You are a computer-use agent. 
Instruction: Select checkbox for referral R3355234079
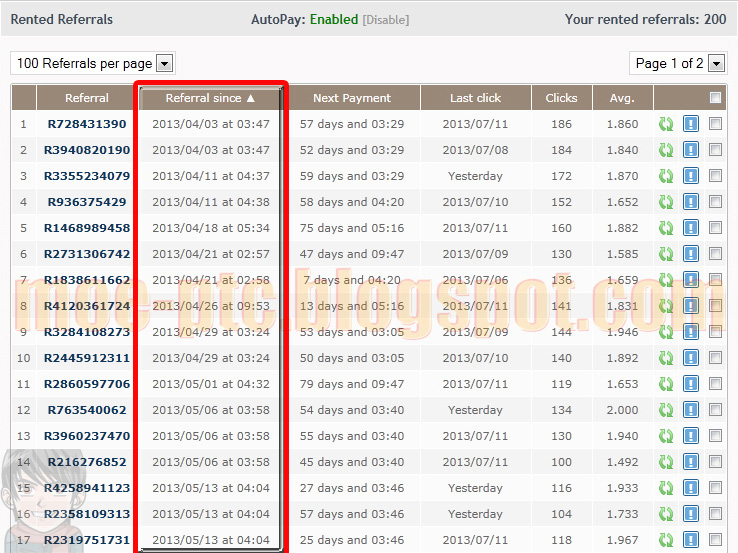[715, 176]
